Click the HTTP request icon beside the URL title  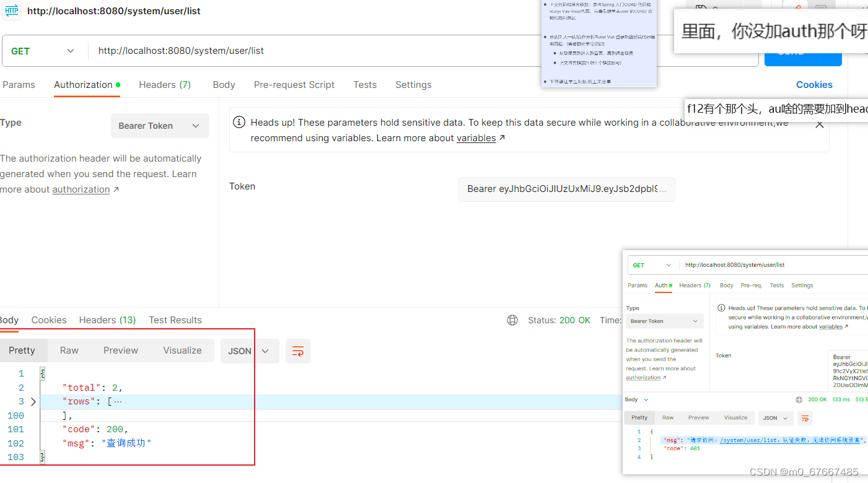point(12,11)
